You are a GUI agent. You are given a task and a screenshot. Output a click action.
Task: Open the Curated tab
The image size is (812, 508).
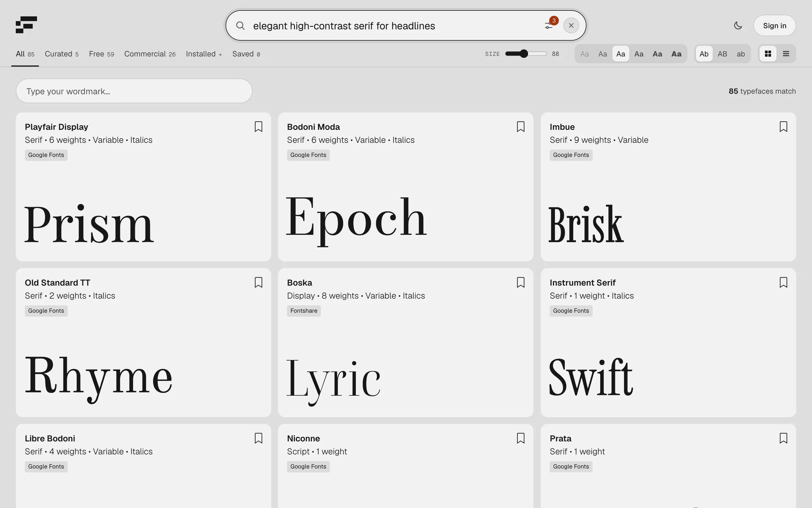tap(62, 54)
